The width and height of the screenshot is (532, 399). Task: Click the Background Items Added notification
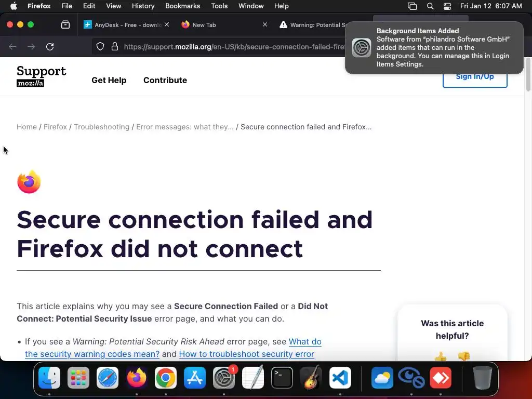coord(434,47)
